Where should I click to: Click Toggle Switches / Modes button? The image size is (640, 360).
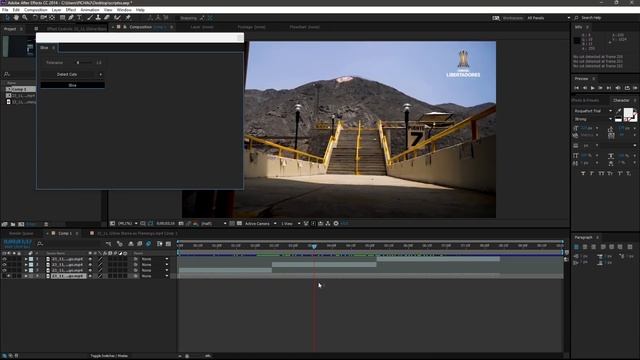[109, 356]
